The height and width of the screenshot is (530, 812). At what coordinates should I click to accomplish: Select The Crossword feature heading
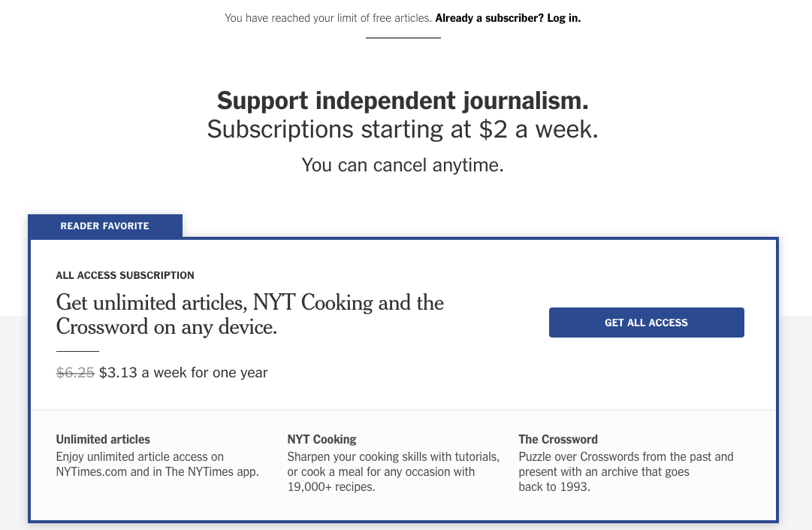558,439
